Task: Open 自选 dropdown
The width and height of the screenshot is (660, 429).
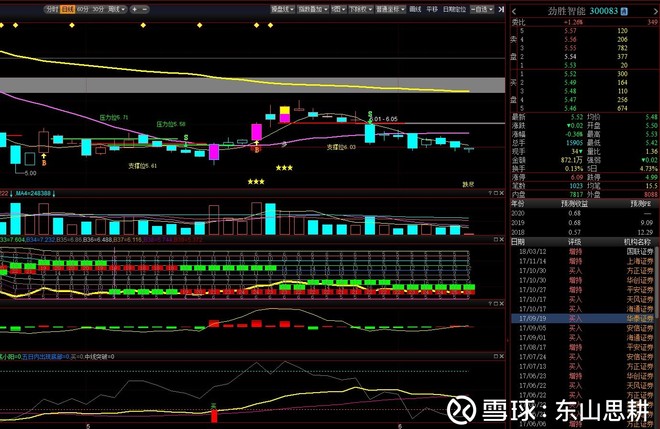Action: [482, 9]
